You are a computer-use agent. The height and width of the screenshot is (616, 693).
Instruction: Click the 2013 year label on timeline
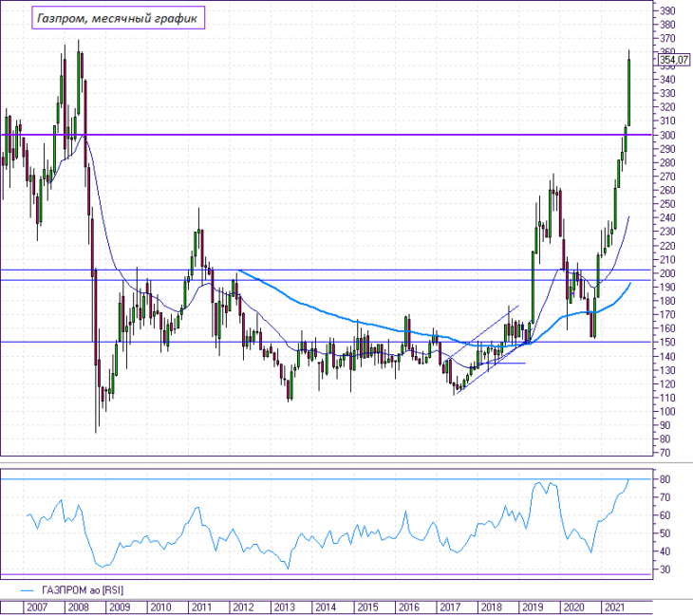coord(285,607)
